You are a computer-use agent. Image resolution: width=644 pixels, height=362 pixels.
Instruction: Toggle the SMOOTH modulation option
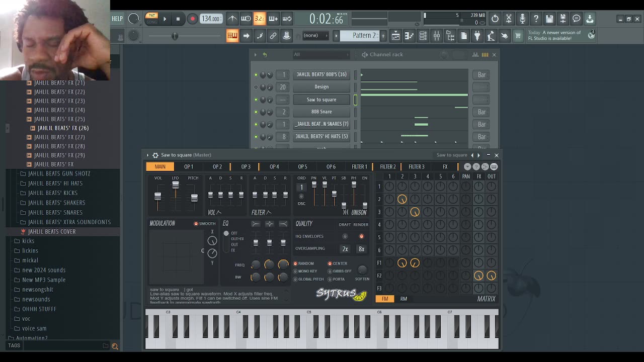(205, 224)
